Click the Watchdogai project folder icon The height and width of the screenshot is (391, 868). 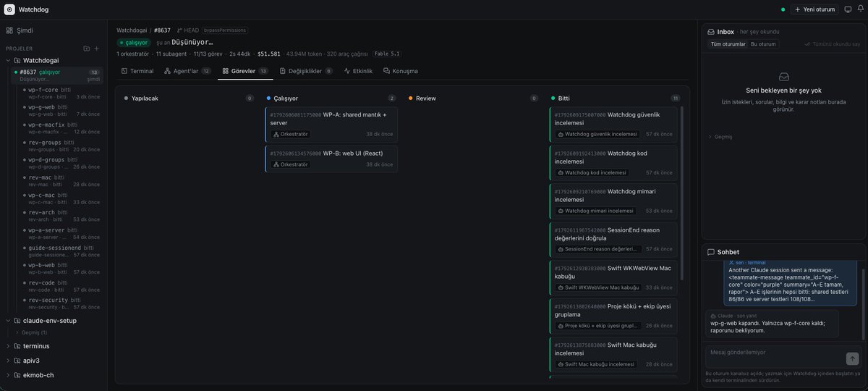17,60
